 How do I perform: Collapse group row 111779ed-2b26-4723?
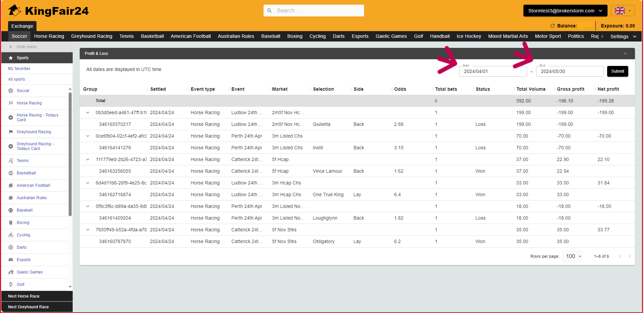[x=88, y=159]
